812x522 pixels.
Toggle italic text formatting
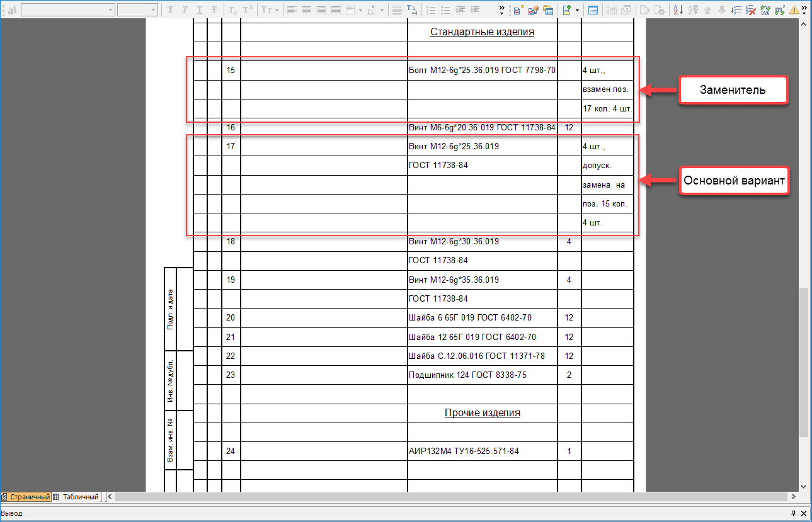coord(185,10)
